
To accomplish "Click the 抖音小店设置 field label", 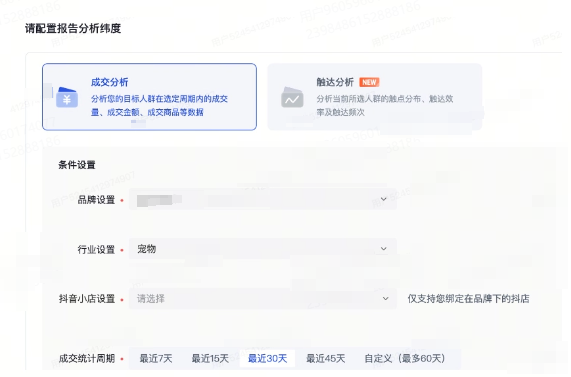I will coord(87,299).
